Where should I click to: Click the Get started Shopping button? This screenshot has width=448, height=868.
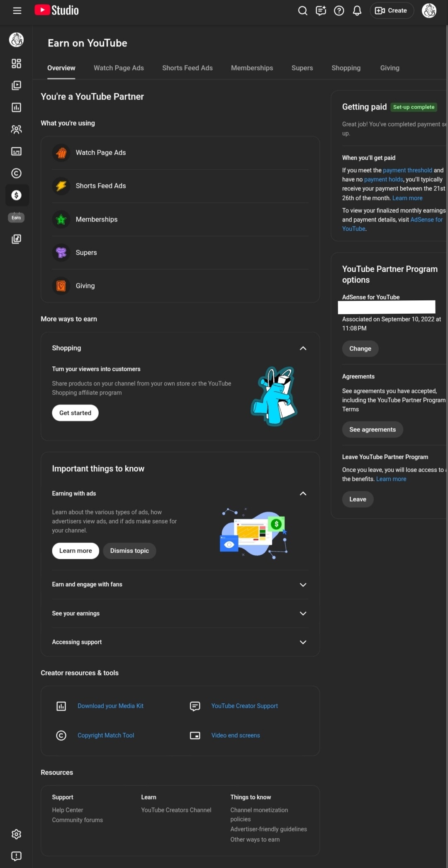75,413
